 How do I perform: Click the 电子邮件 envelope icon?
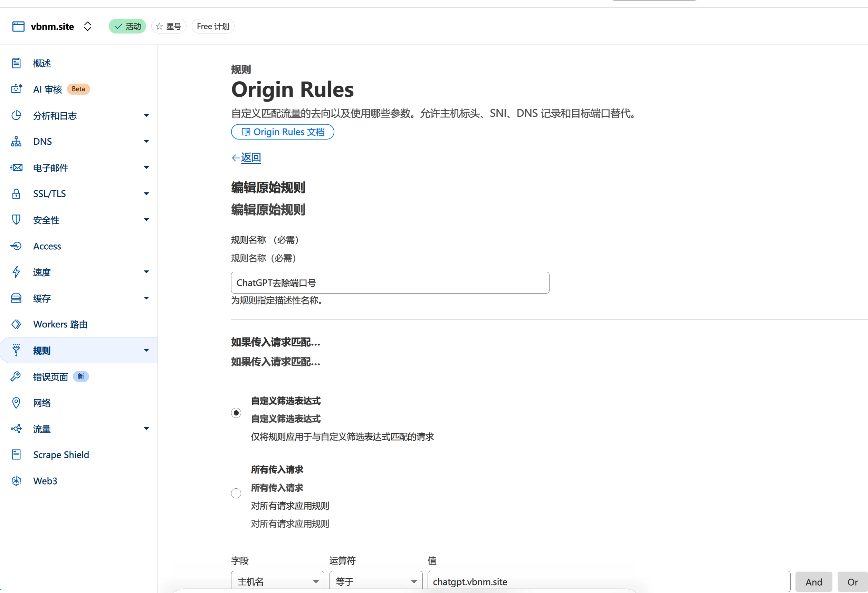[x=16, y=168]
